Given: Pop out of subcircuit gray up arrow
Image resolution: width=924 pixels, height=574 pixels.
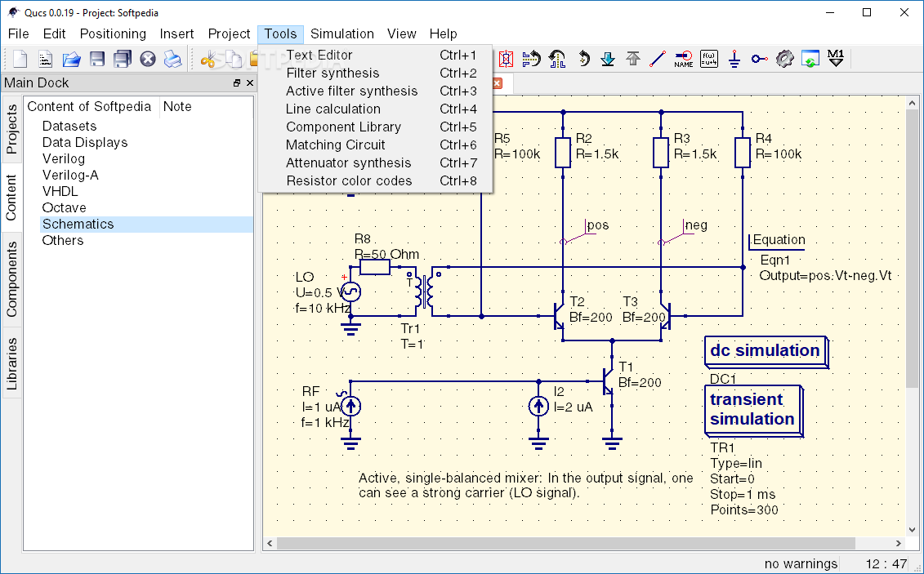Looking at the screenshot, I should tap(633, 59).
